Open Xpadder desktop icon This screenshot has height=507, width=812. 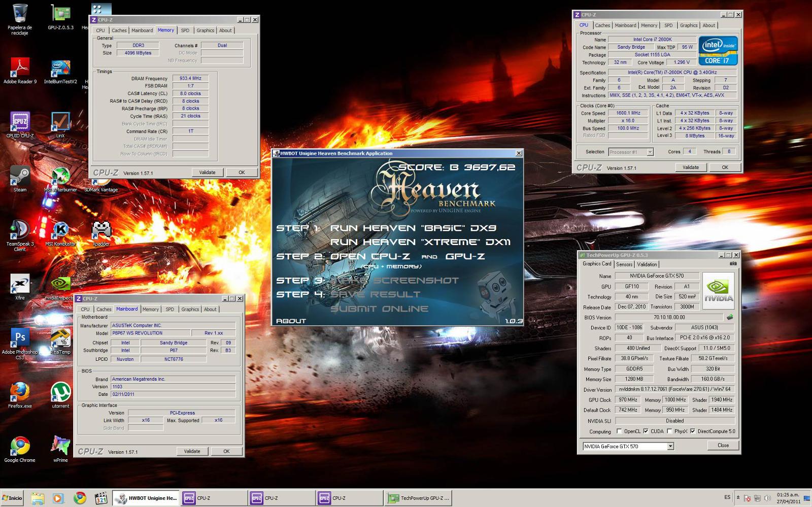tap(101, 233)
